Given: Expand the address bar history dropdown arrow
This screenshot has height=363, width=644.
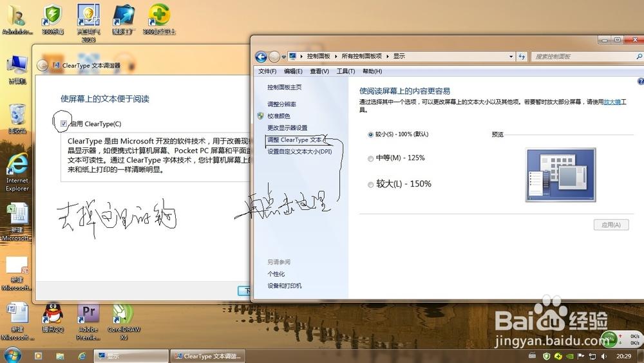Looking at the screenshot, I should point(511,56).
